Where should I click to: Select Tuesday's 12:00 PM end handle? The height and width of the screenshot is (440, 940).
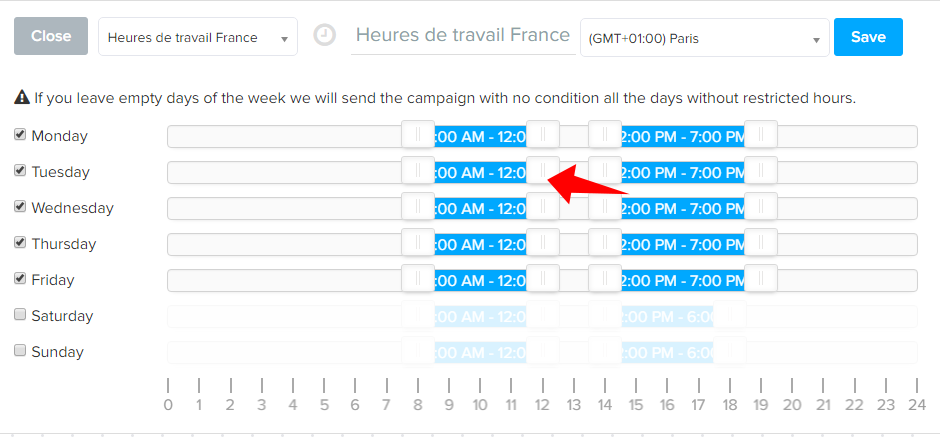point(543,171)
